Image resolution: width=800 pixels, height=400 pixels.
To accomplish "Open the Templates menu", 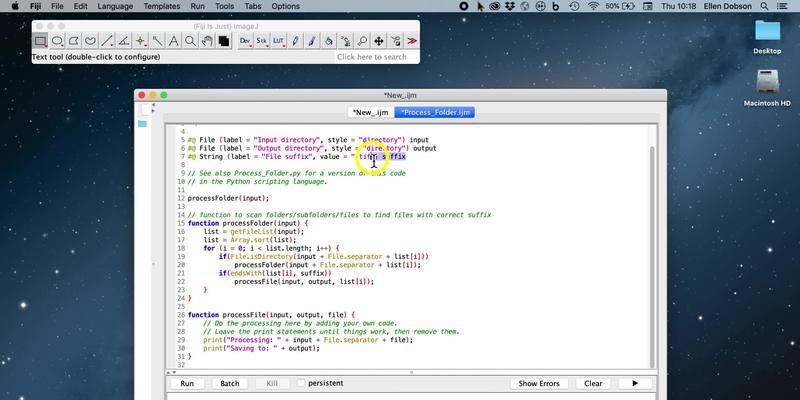I will tap(162, 6).
